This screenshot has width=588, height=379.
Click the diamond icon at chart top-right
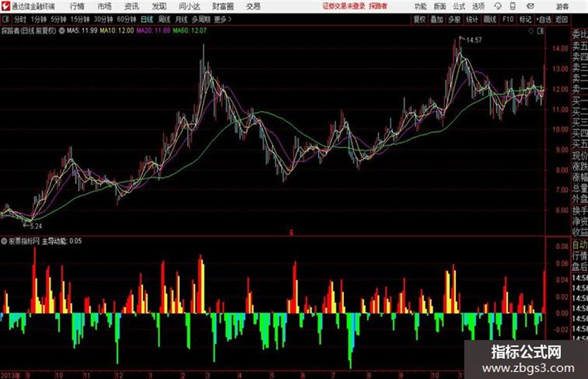pyautogui.click(x=531, y=31)
